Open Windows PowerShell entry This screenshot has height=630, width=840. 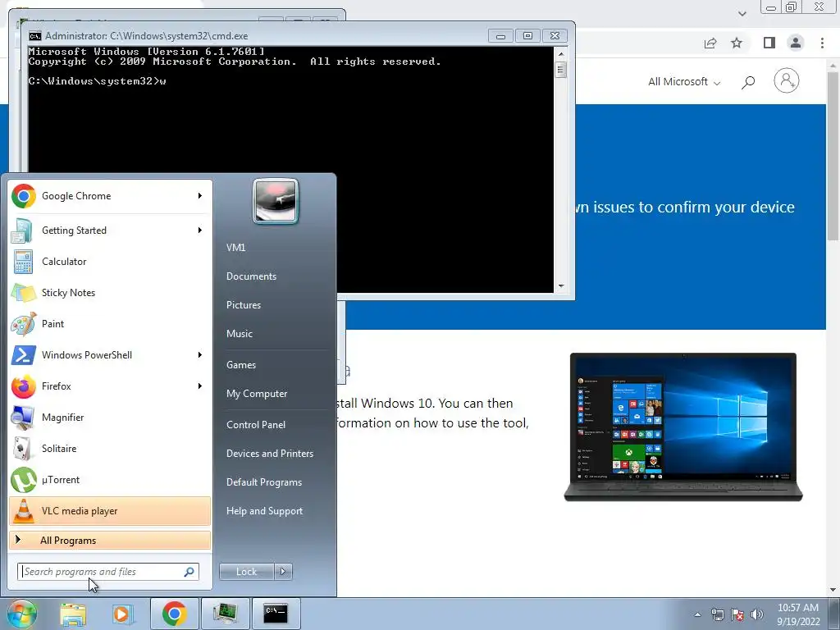coord(110,354)
